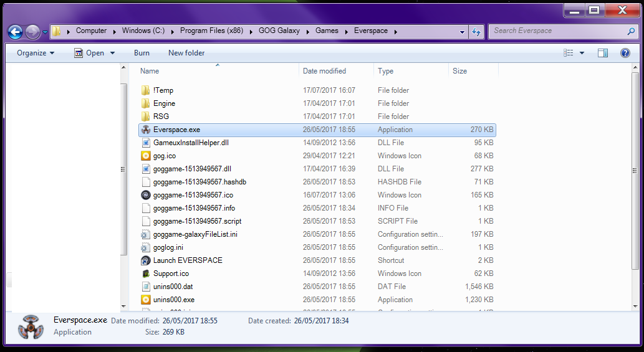Navigate to Windows (C:) in breadcrumb
The width and height of the screenshot is (644, 352).
[143, 31]
